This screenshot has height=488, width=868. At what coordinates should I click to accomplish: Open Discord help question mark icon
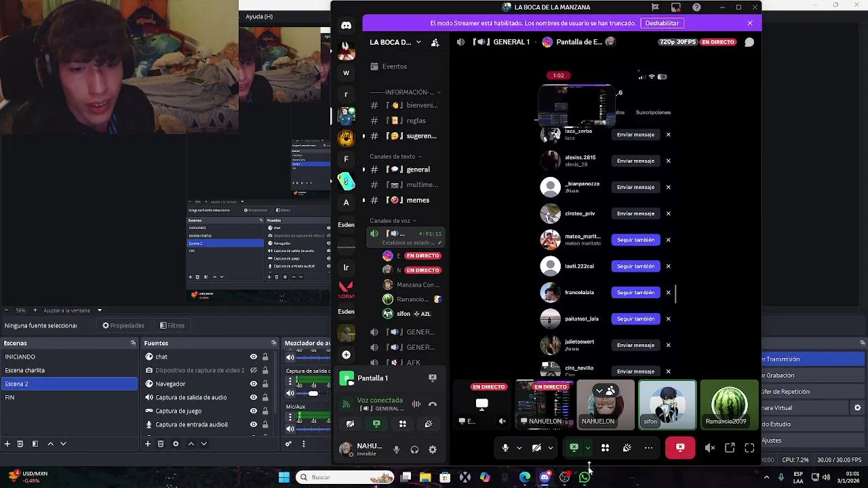(x=696, y=7)
